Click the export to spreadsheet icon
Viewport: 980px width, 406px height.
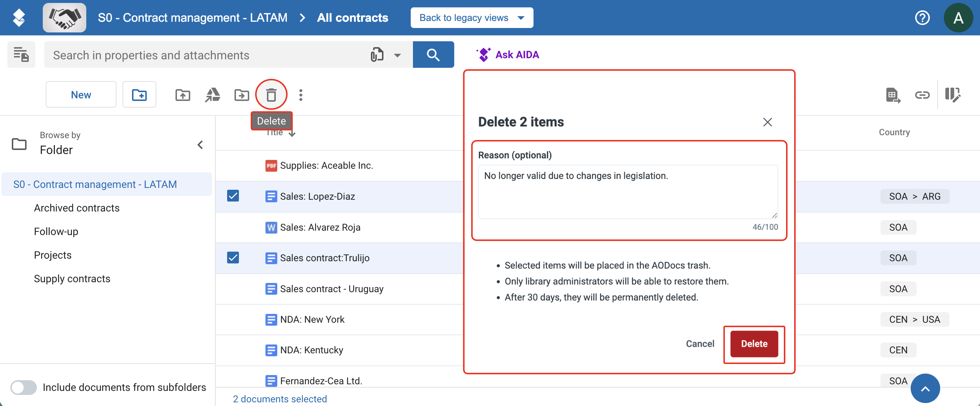point(893,95)
